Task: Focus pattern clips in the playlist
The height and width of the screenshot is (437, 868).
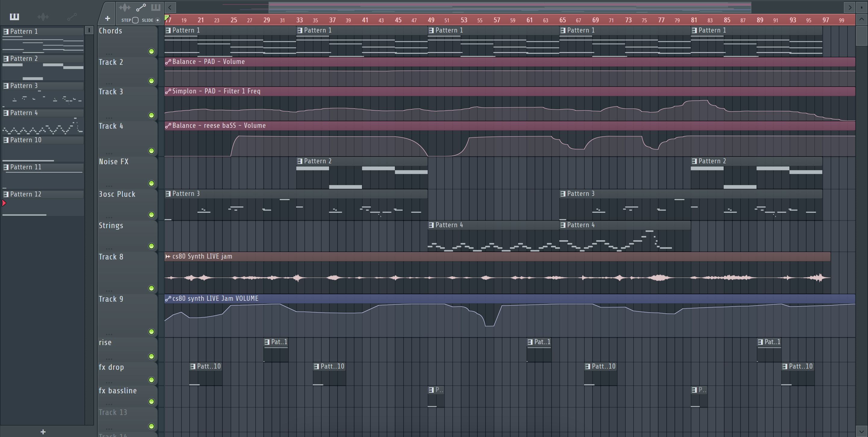Action: 156,7
